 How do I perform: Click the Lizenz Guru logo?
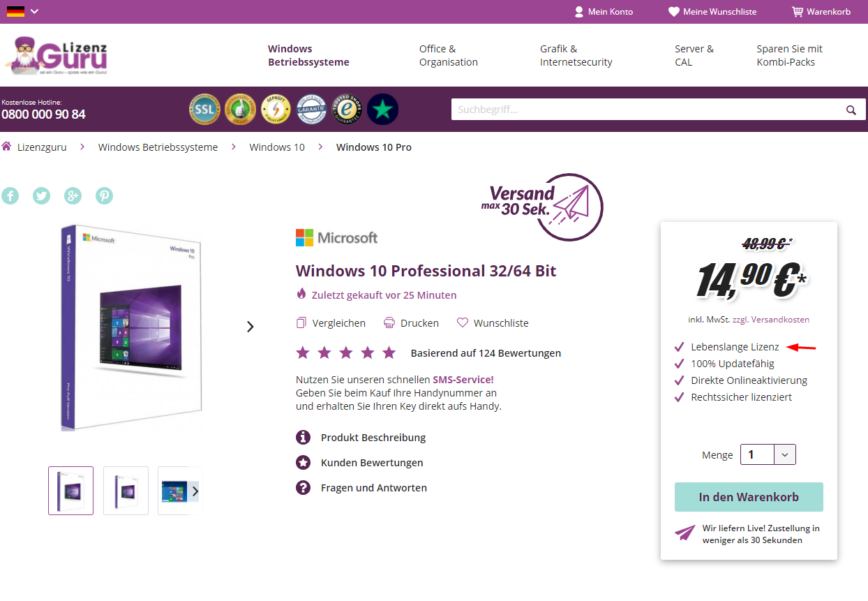point(57,56)
